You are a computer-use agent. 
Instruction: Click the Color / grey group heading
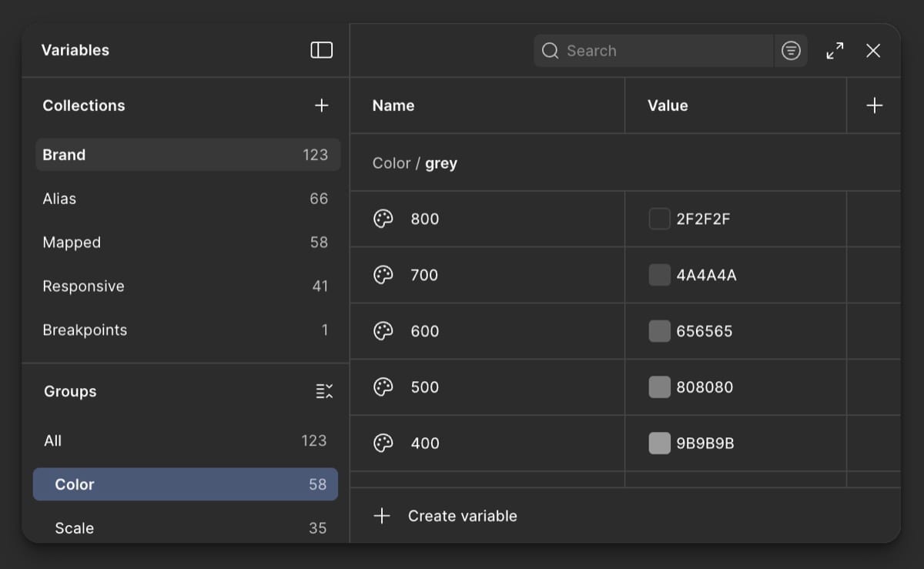(x=415, y=163)
